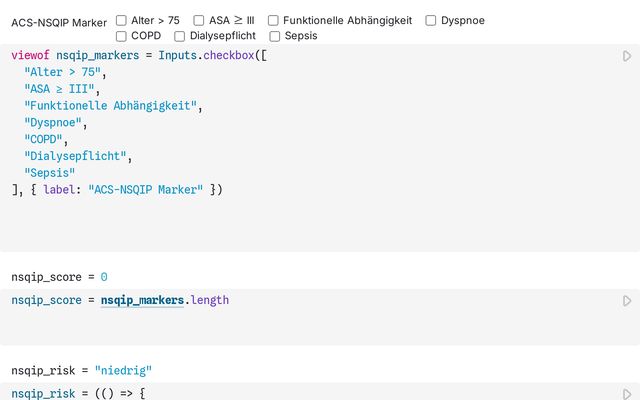Click the 'nsqip_score = 0' output value

tap(59, 276)
